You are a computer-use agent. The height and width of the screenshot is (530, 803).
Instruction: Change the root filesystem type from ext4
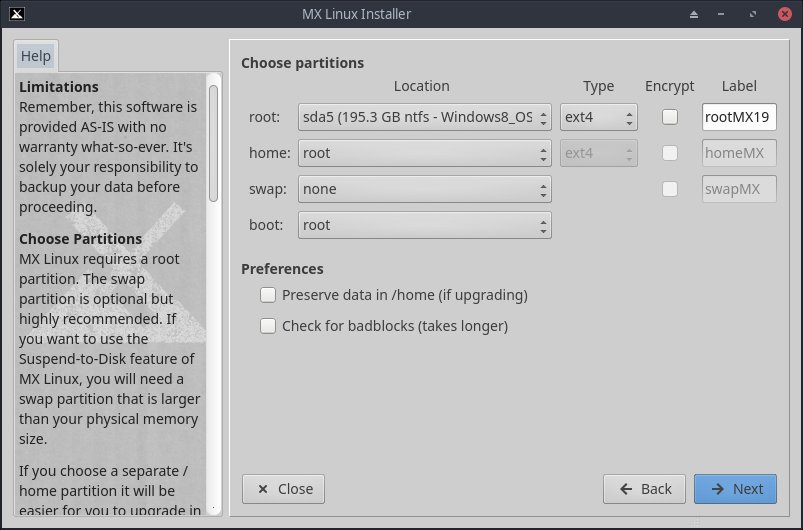599,117
